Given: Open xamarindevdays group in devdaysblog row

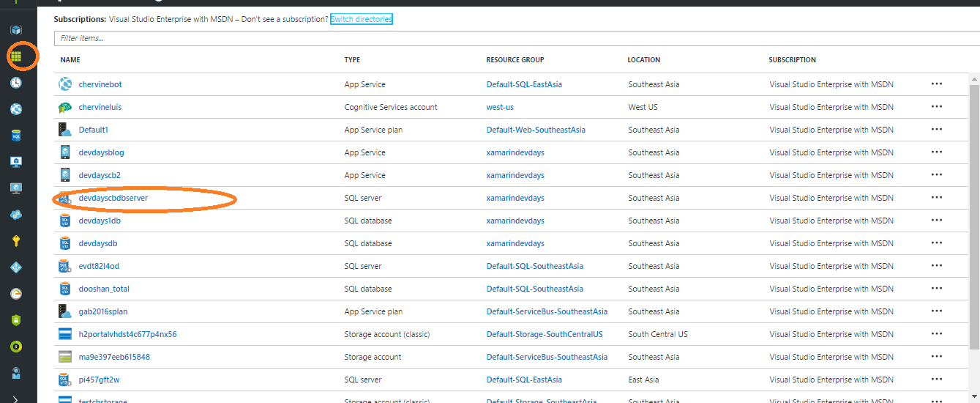Looking at the screenshot, I should [x=515, y=152].
